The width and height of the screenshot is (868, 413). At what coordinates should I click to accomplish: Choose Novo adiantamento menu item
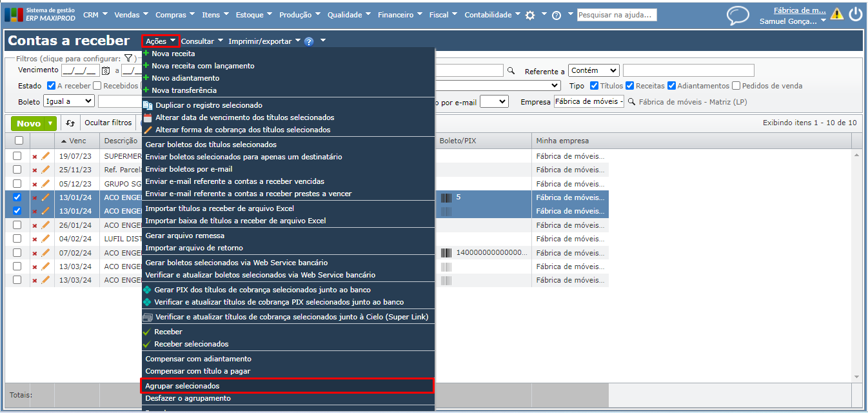coord(186,78)
